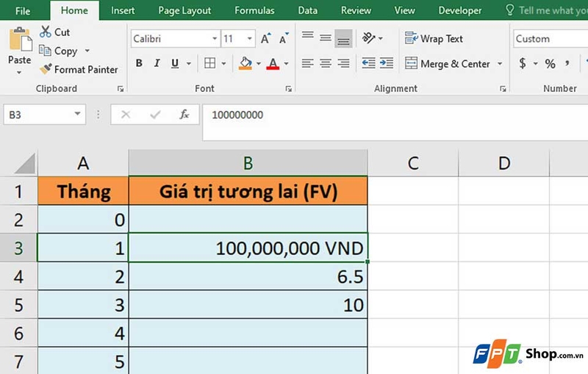Viewport: 588px width, 374px height.
Task: Switch to the Data tab
Action: pos(307,10)
